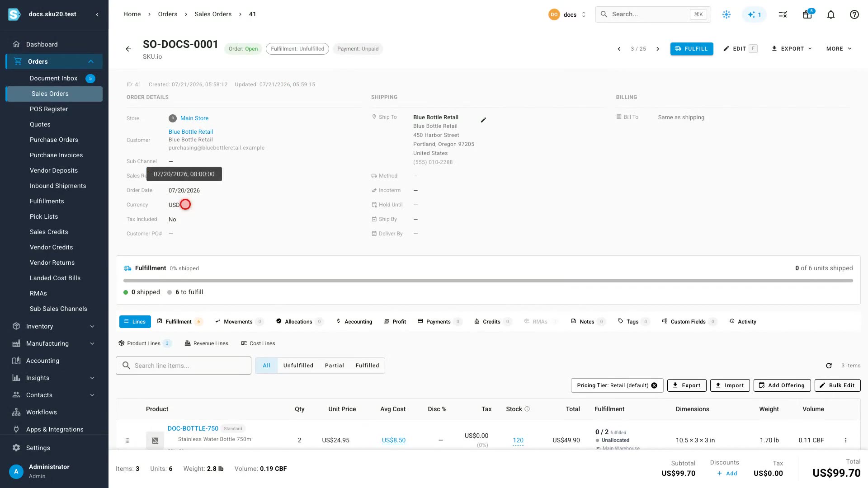
Task: Edit the Ship To address pencil
Action: (x=483, y=120)
